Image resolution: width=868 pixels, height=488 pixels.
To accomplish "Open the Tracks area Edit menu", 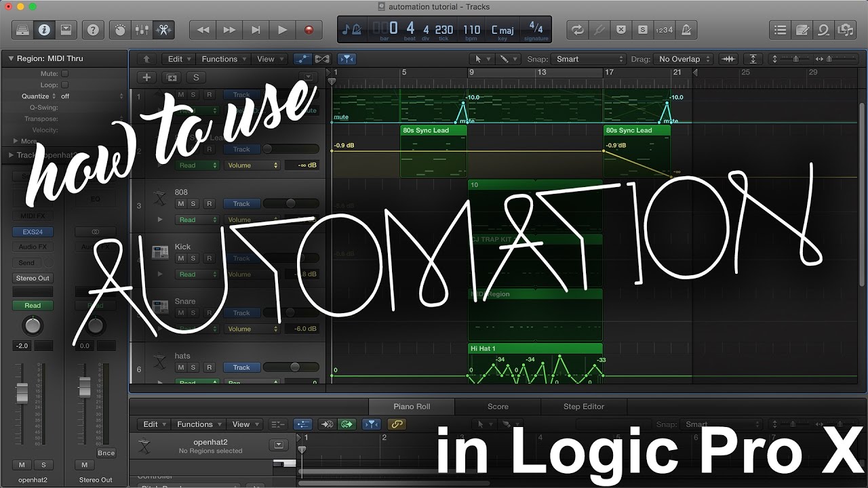I will click(178, 59).
